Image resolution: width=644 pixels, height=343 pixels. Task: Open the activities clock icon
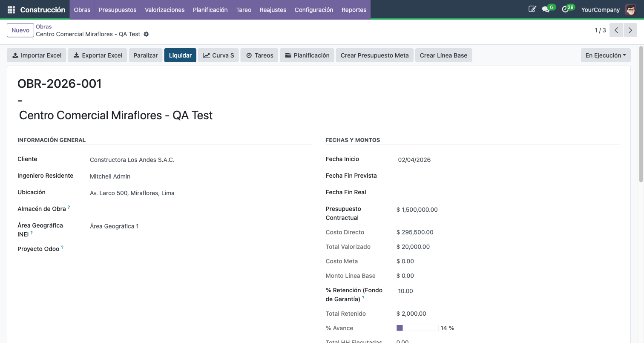pyautogui.click(x=565, y=9)
